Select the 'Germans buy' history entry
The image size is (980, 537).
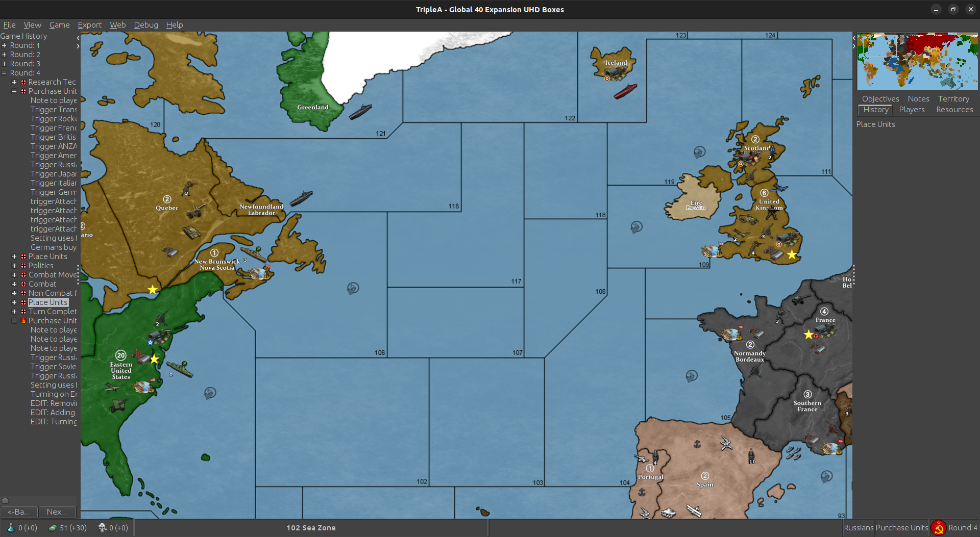pos(54,247)
